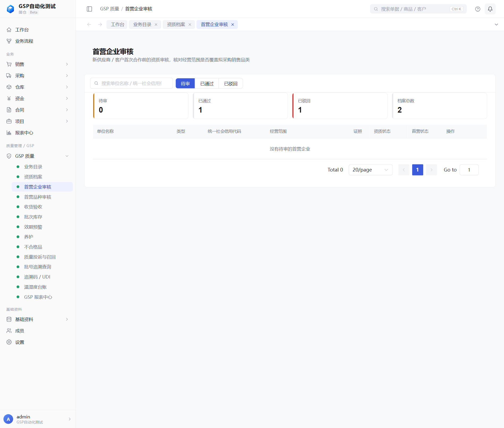This screenshot has width=504, height=428.
Task: Select the 待审 filter button
Action: coord(185,84)
